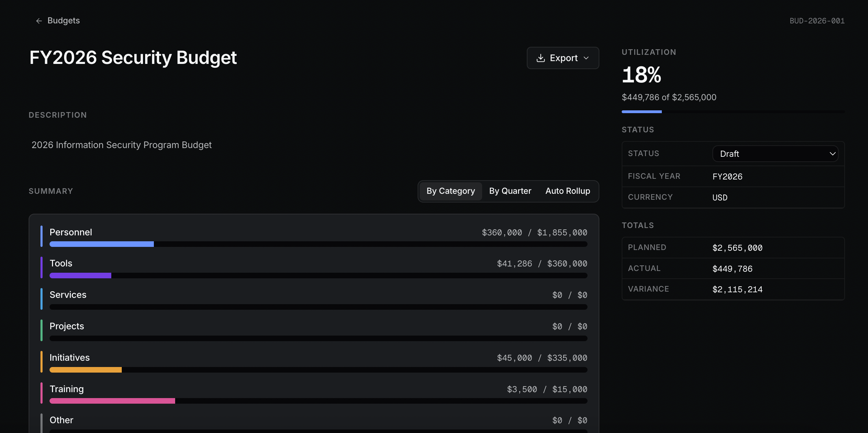The height and width of the screenshot is (433, 868).
Task: Click the utilization progress bar
Action: (733, 112)
